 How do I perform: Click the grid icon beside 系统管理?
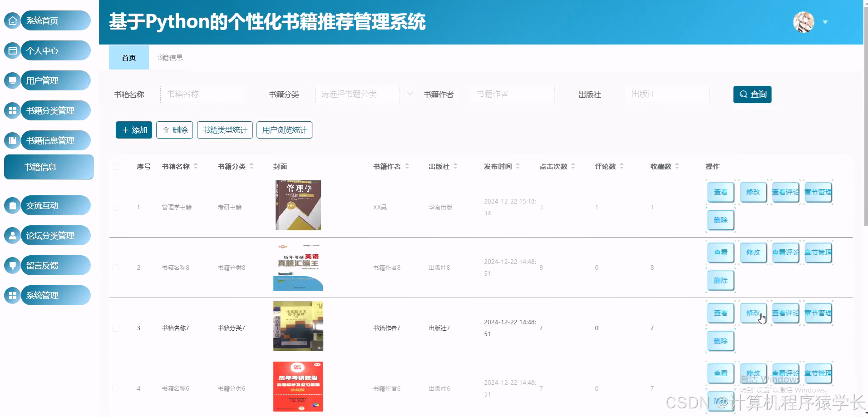pyautogui.click(x=13, y=295)
